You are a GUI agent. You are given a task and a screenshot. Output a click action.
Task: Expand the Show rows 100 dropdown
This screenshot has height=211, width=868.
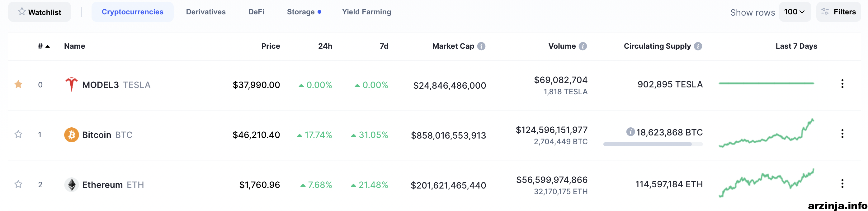795,12
